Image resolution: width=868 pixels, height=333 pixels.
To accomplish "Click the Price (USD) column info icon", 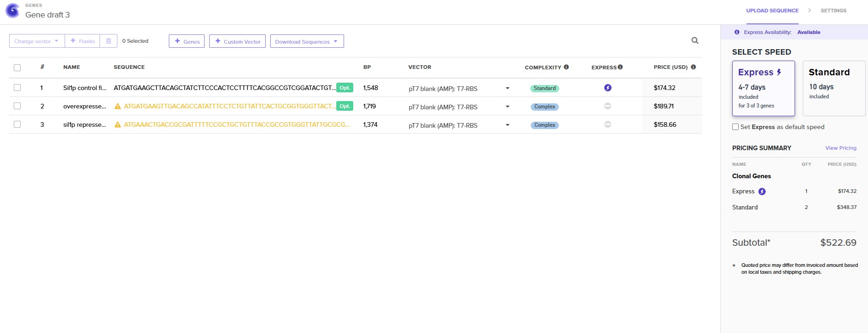I will 694,67.
